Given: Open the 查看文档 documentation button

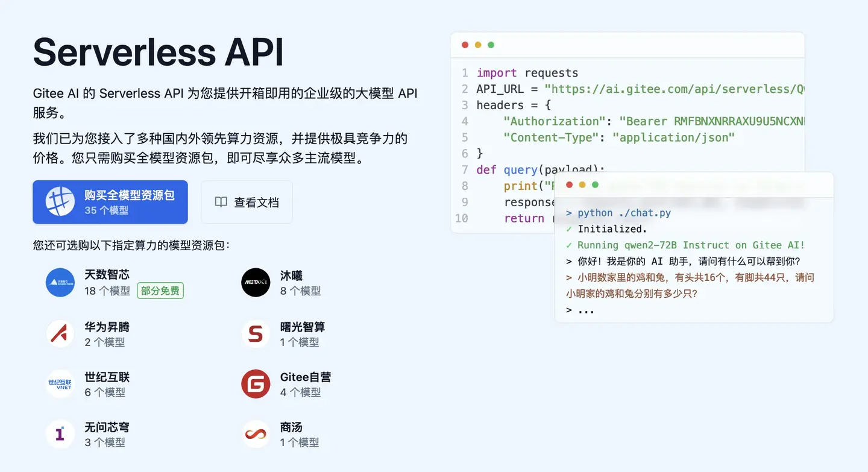Looking at the screenshot, I should [247, 201].
